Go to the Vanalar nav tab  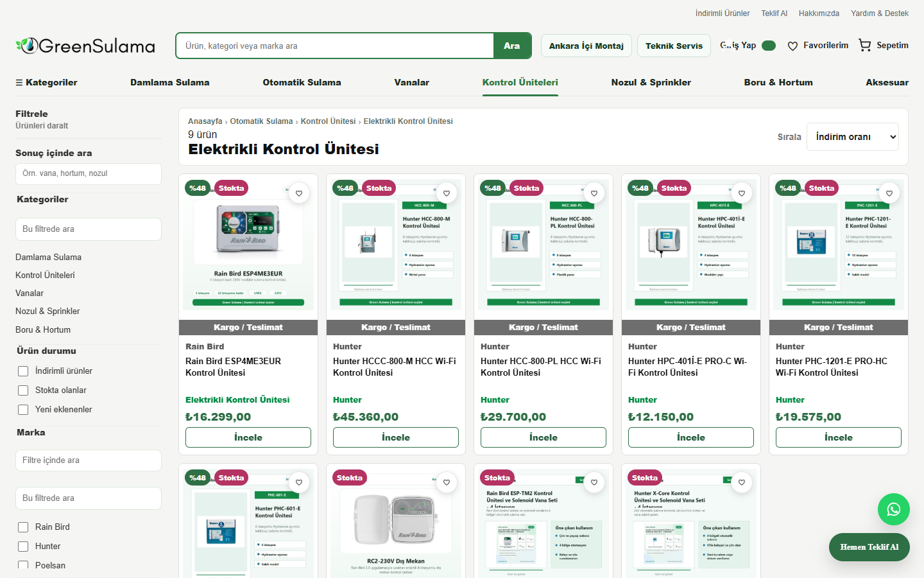coord(412,82)
